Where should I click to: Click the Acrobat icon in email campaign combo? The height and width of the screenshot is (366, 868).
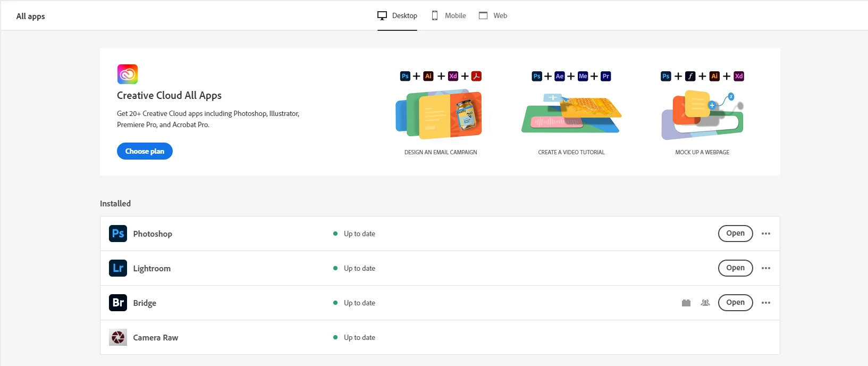[x=477, y=76]
